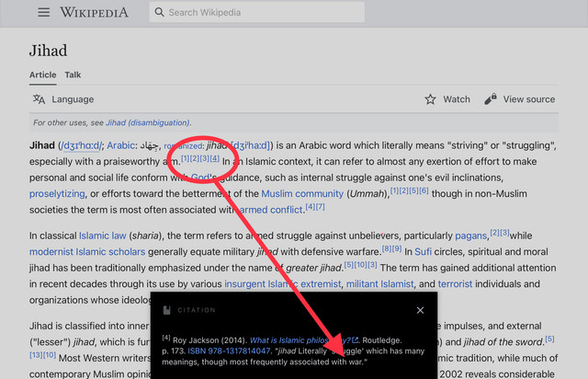Open the hamburger main menu
This screenshot has height=379, width=588.
pyautogui.click(x=43, y=12)
